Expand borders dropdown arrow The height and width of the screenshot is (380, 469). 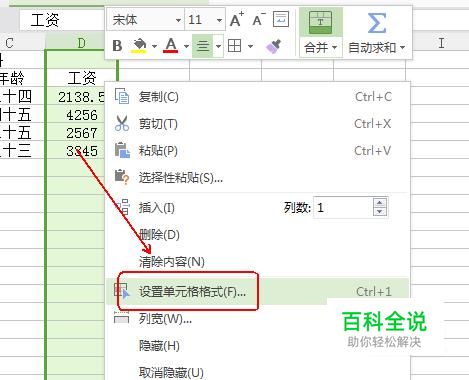(251, 46)
